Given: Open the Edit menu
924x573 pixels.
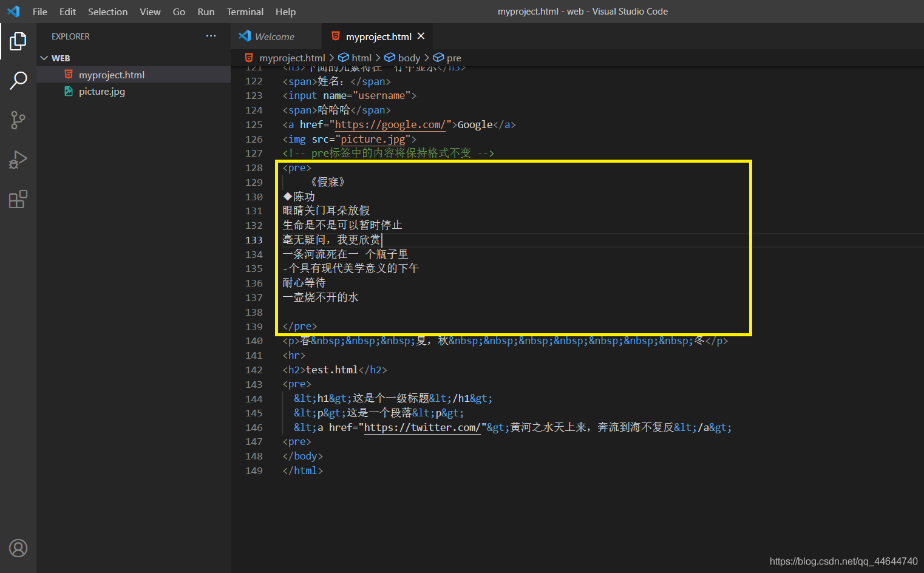Looking at the screenshot, I should click(x=67, y=12).
